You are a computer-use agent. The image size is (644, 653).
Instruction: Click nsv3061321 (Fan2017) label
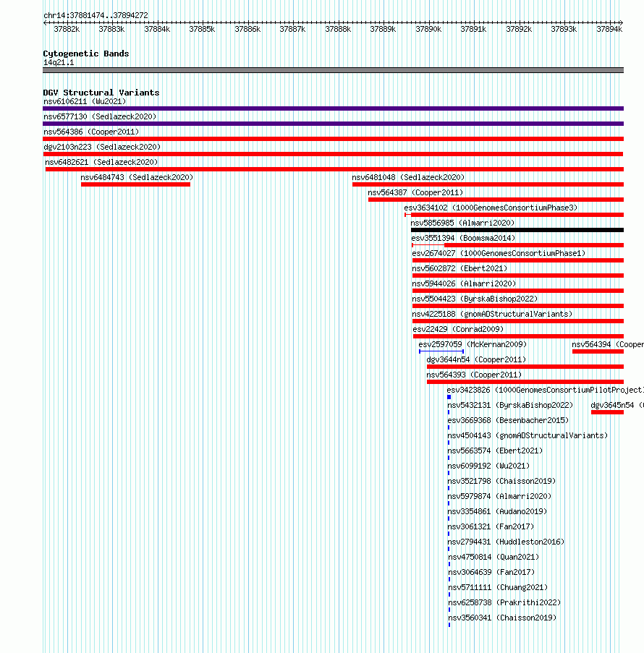click(491, 527)
